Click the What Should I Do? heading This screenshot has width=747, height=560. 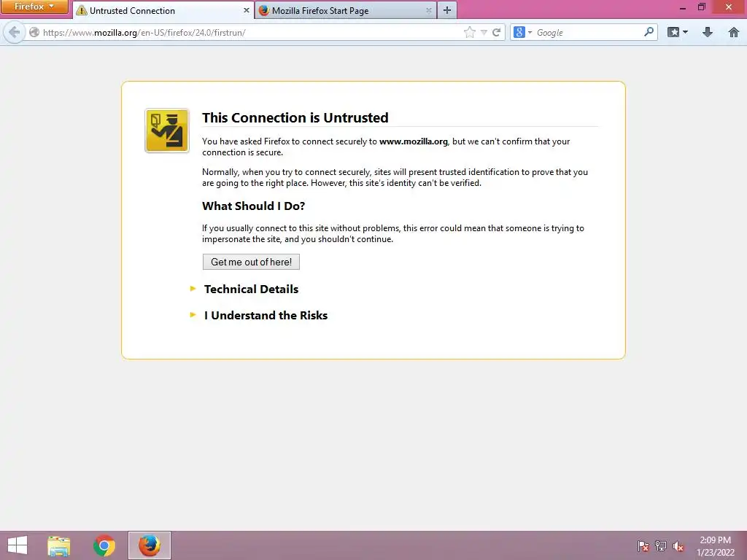pos(253,206)
